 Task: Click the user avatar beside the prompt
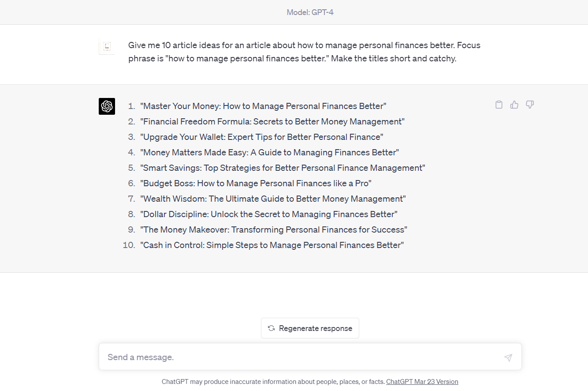pos(106,47)
